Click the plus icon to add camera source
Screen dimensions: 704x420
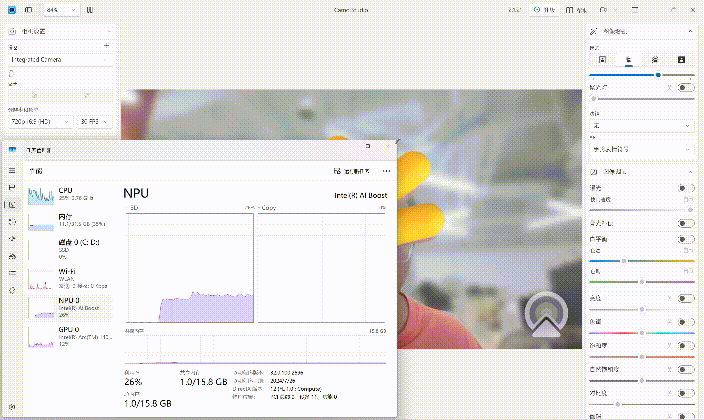(107, 46)
